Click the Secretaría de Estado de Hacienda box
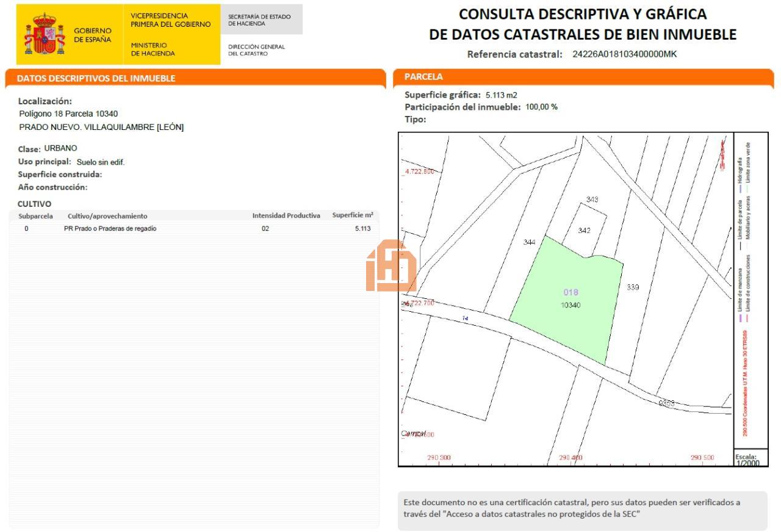 (259, 20)
